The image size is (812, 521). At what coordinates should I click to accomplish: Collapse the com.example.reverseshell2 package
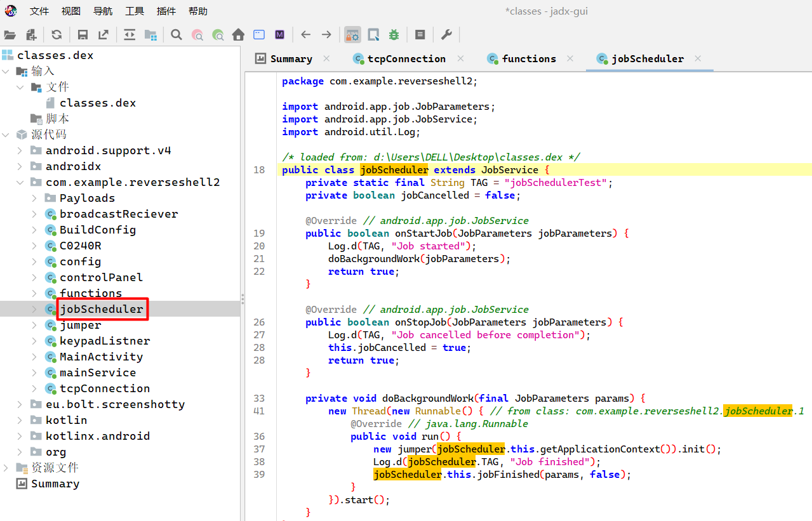coord(20,182)
